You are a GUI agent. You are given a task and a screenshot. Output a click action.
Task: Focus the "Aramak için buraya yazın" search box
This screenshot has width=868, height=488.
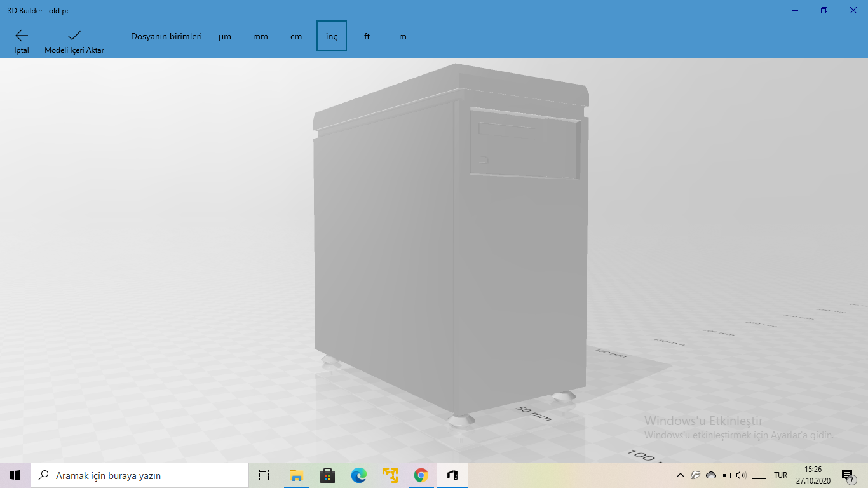click(140, 475)
